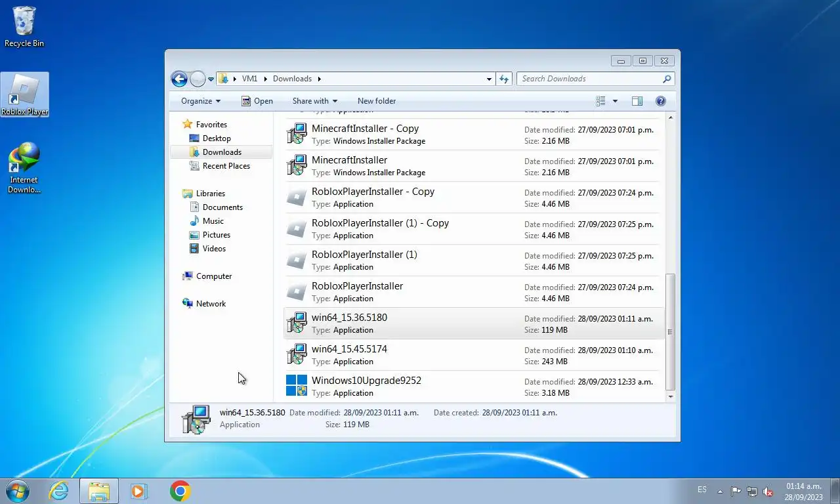Click the Open toolbar button
This screenshot has width=840, height=504.
pos(257,101)
